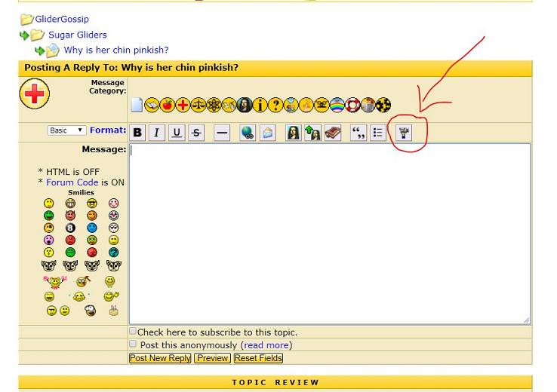Select the open book message category

[x=152, y=105]
